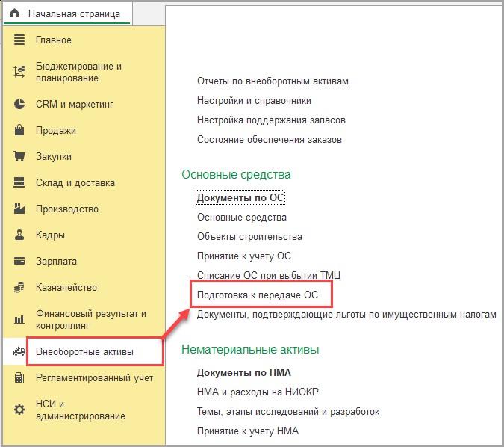The height and width of the screenshot is (447, 504).
Task: Open the Зарплата section
Action: pyautogui.click(x=56, y=262)
